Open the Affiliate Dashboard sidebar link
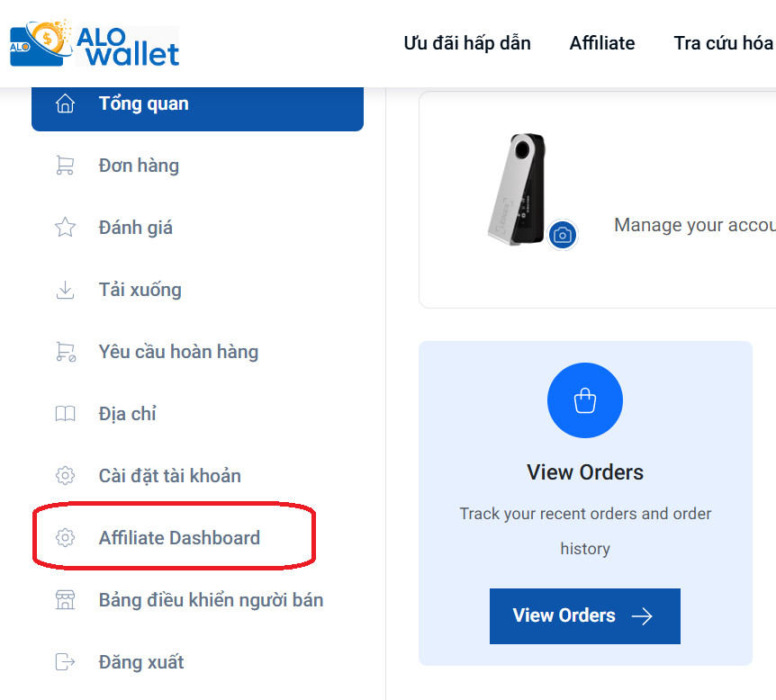Image resolution: width=776 pixels, height=700 pixels. click(179, 538)
